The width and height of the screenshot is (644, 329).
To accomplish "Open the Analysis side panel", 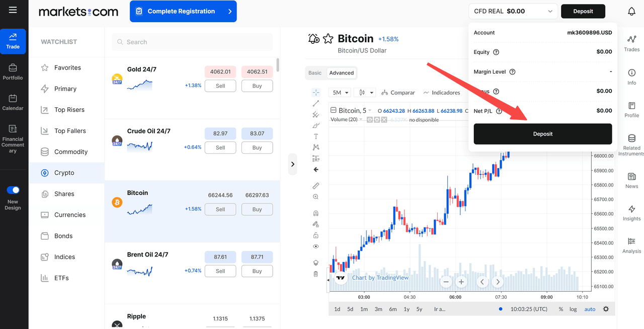I will click(632, 245).
